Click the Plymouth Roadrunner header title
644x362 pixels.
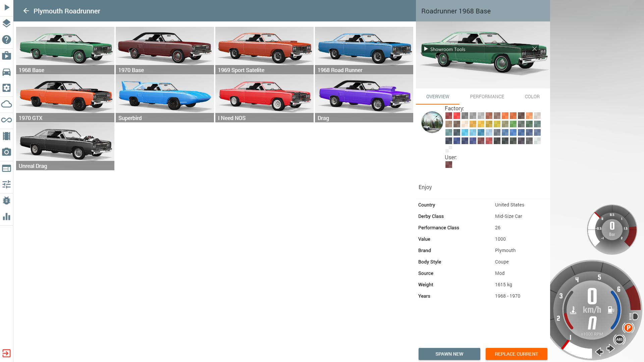67,11
